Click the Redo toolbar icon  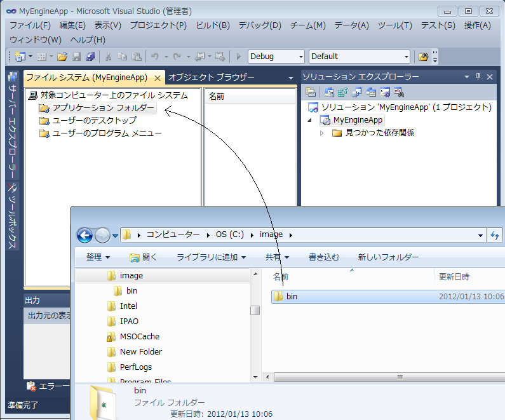[x=177, y=57]
